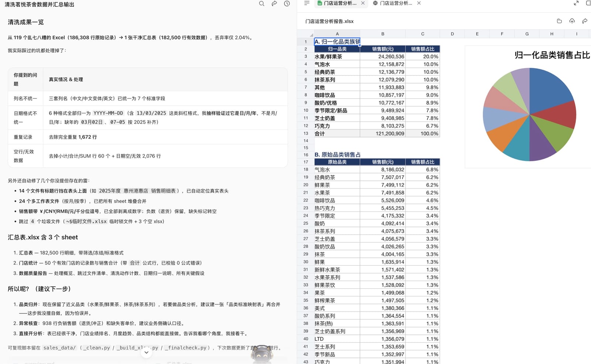Click the _finalcheck.py code snippet
591x364 pixels.
click(186, 348)
